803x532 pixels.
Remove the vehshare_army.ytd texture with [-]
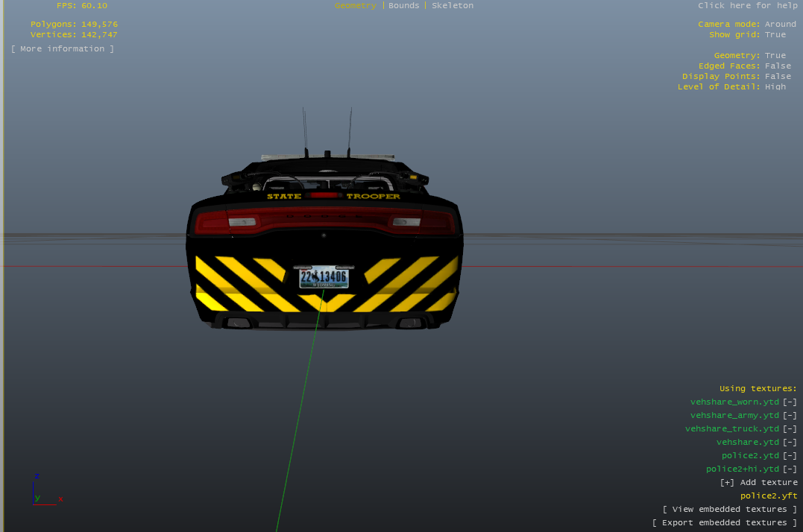pos(790,416)
